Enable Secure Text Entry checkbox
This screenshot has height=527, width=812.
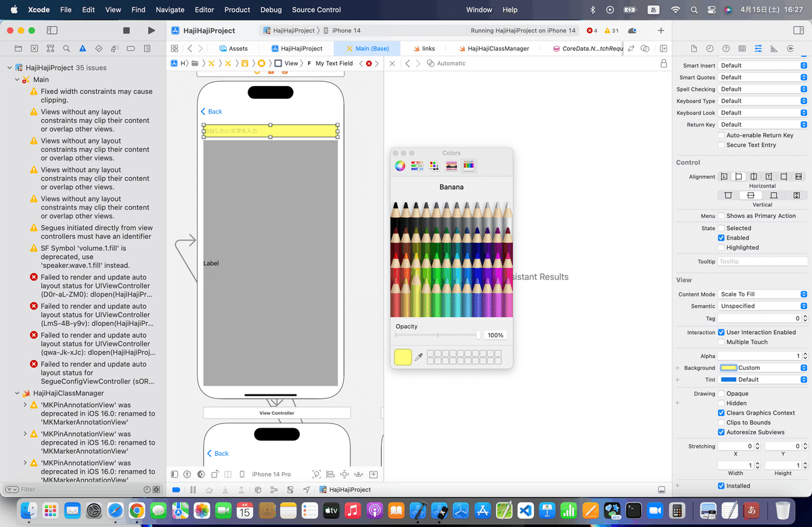[721, 145]
